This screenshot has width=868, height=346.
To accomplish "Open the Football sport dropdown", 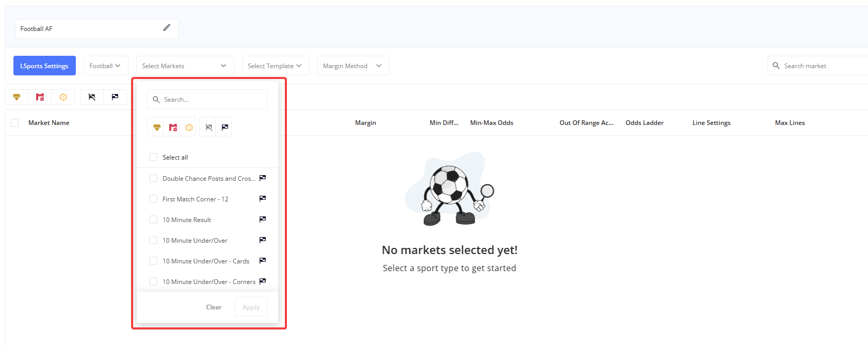I will pos(105,66).
